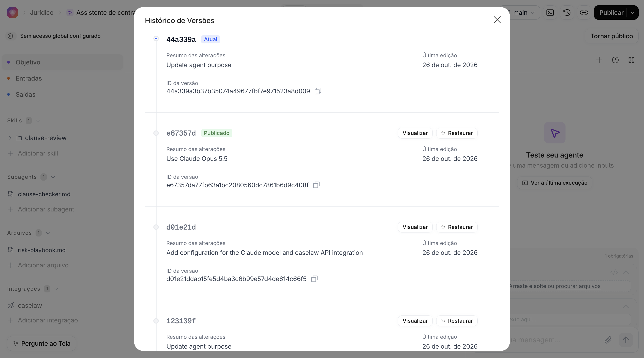Click the paperclip attach icon

[x=608, y=340]
